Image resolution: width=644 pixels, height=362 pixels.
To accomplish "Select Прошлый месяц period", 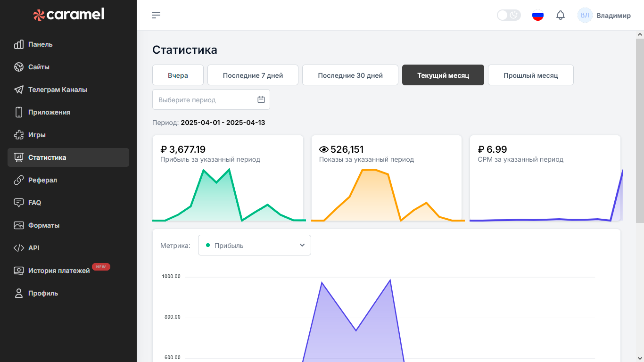I will click(531, 75).
